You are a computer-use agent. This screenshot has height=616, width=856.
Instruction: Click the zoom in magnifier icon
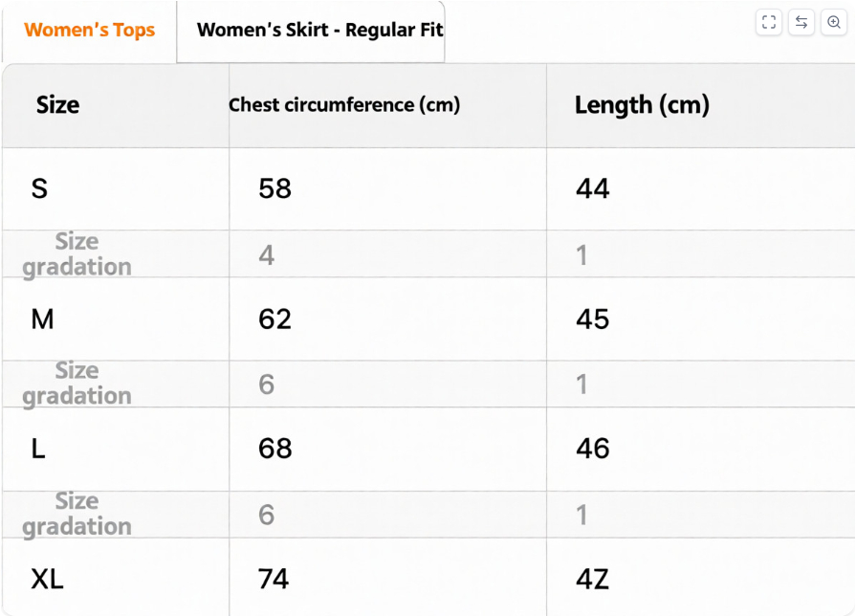(x=834, y=23)
